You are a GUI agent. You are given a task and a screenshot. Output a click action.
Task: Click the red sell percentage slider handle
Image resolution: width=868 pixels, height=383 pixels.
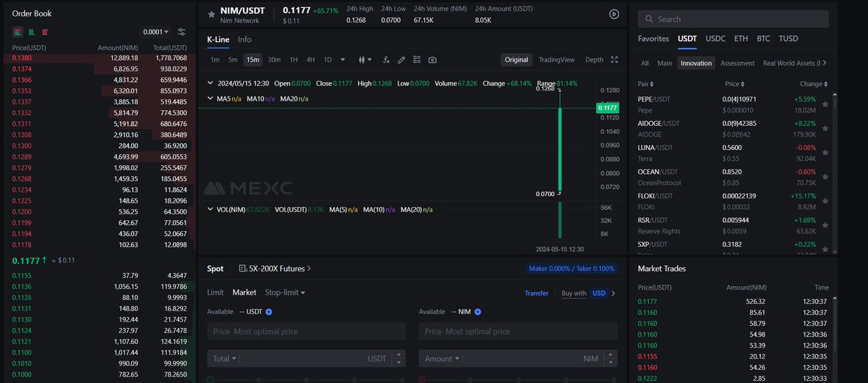coord(422,379)
